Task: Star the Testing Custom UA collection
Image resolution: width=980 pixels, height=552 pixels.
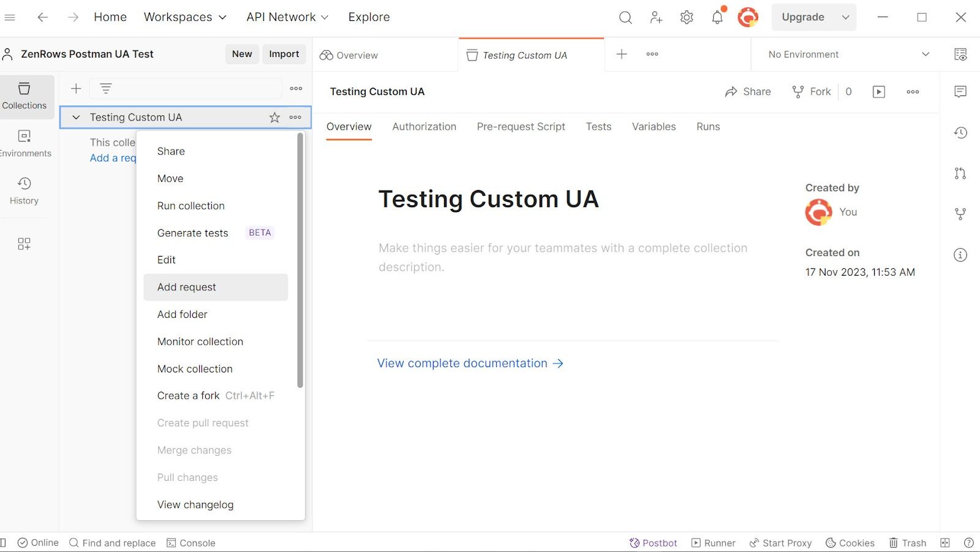Action: (x=274, y=117)
